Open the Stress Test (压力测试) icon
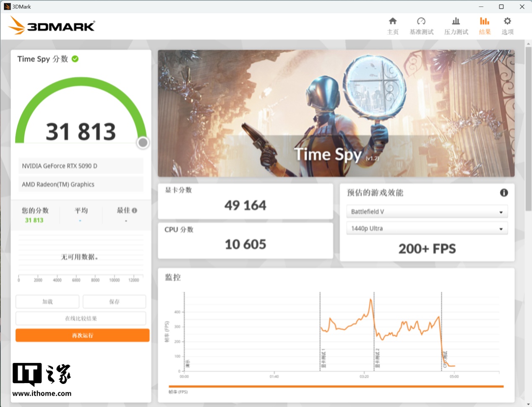The width and height of the screenshot is (532, 407). tap(456, 21)
